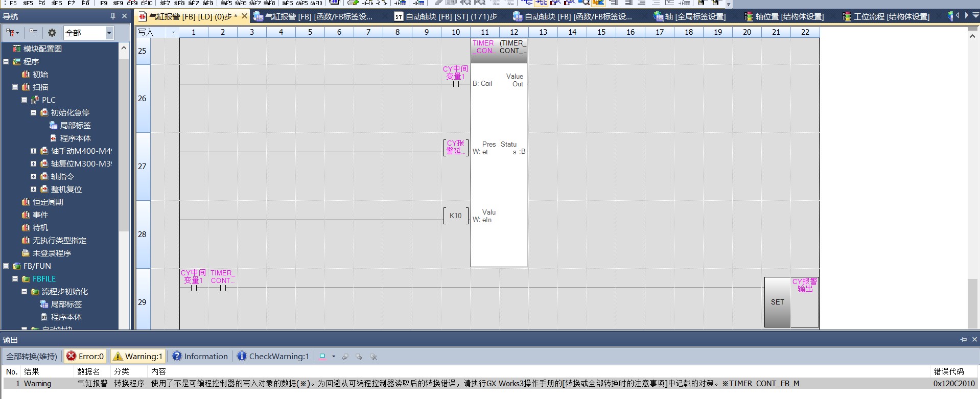
Task: Click the SET coil block on row 29
Action: coord(777,302)
